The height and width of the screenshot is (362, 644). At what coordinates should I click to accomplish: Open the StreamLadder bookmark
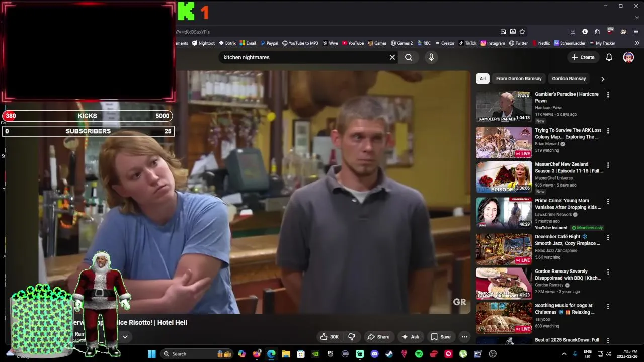click(x=570, y=43)
